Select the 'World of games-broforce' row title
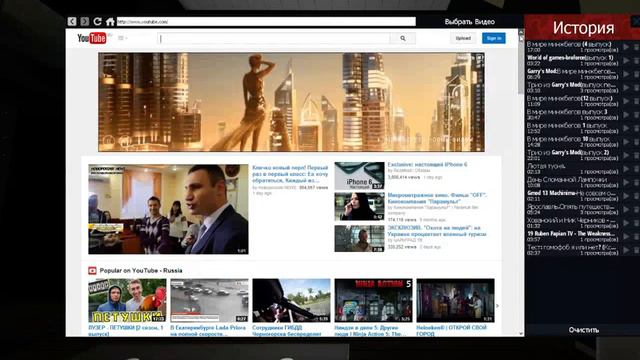 (x=570, y=58)
